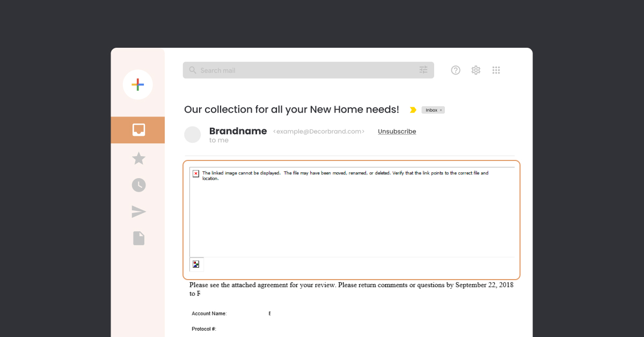Open the Google Apps grid icon
Screen dimensions: 644x337
(496, 70)
